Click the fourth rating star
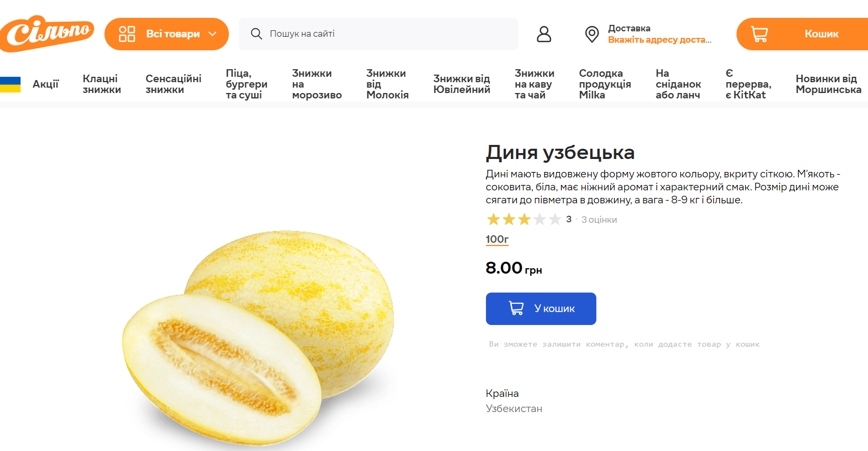 pos(540,219)
